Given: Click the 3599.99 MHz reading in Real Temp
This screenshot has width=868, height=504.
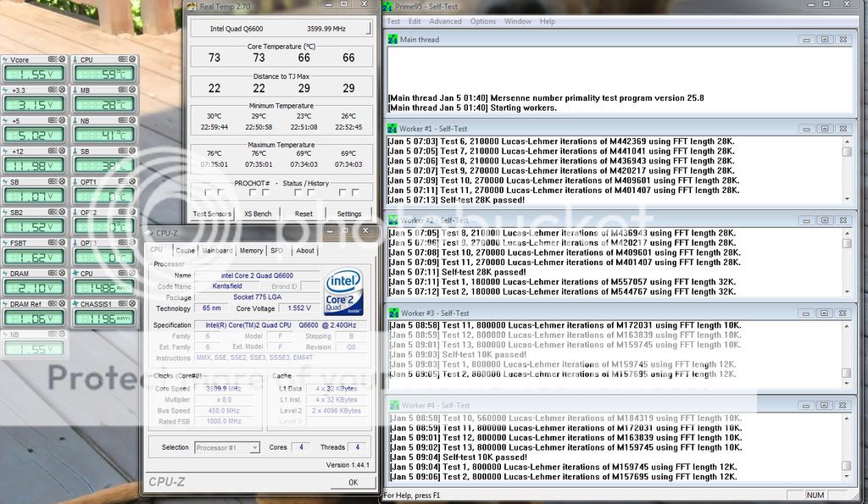Looking at the screenshot, I should tap(326, 29).
